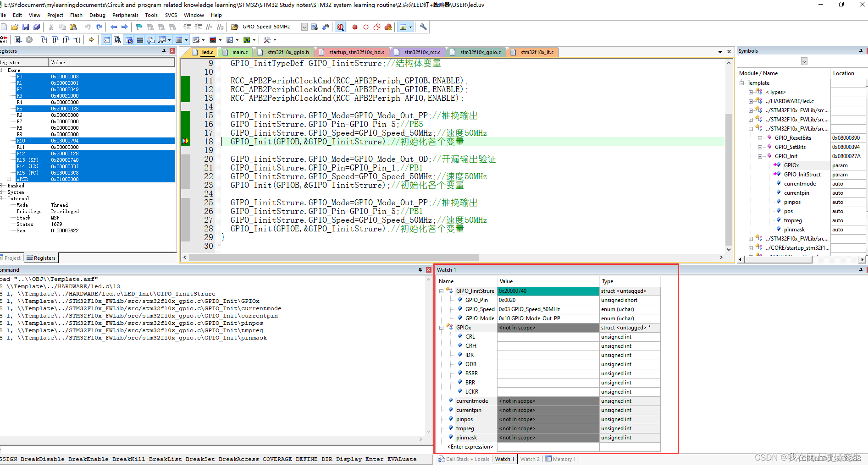Screen dimensions: 868x466
Task: Toggle the Command Window button
Action: pyautogui.click(x=106, y=40)
